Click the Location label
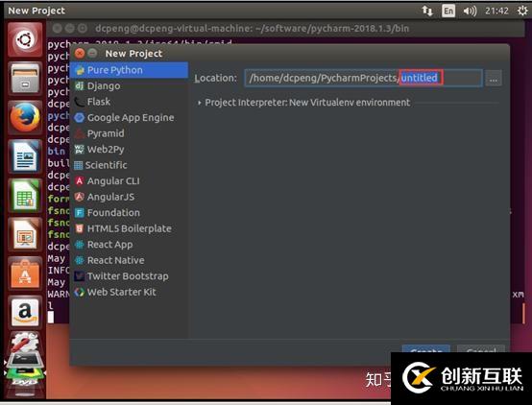The width and height of the screenshot is (532, 405). (215, 78)
